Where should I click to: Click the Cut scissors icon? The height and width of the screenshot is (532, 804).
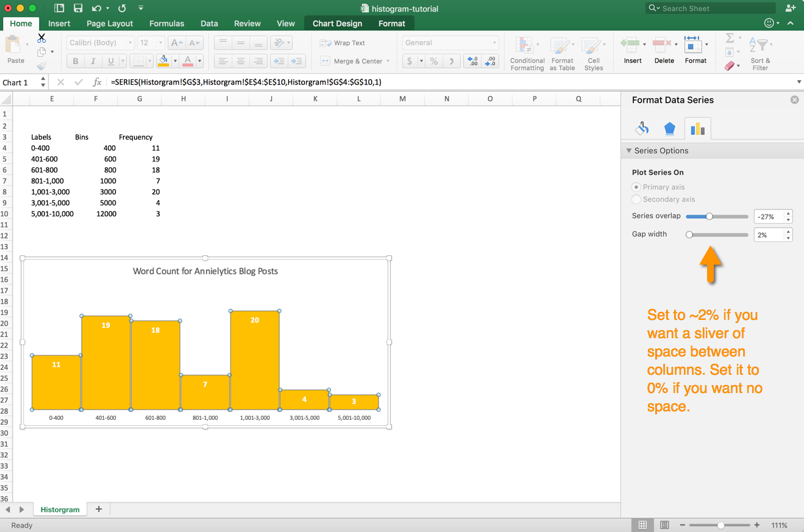coord(41,38)
